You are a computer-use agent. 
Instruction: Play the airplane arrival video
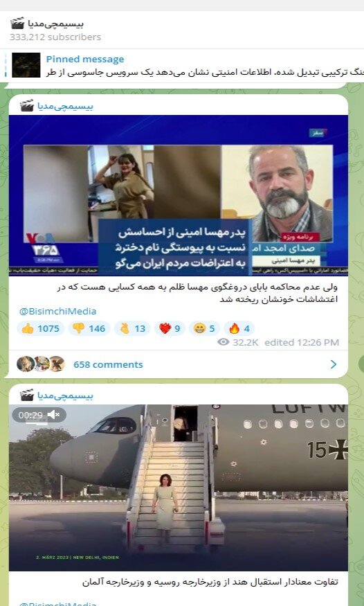pyautogui.click(x=179, y=488)
